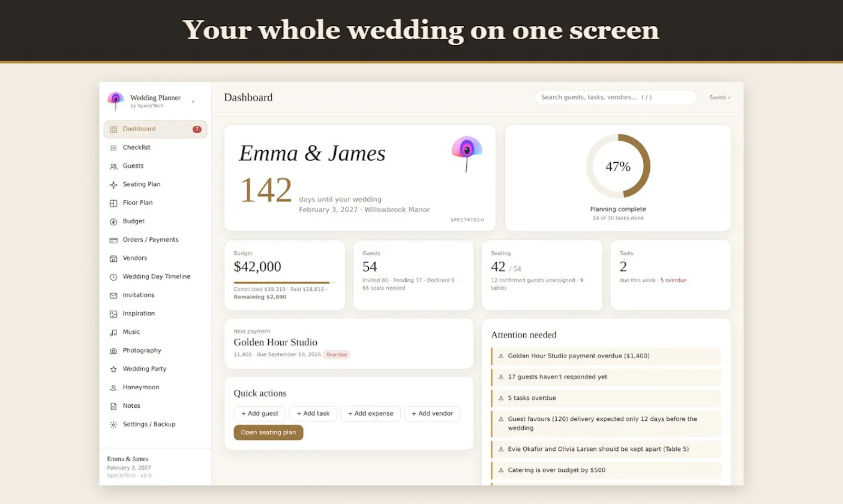The image size is (843, 504).
Task: Click the Inspiration image icon
Action: [x=113, y=314]
